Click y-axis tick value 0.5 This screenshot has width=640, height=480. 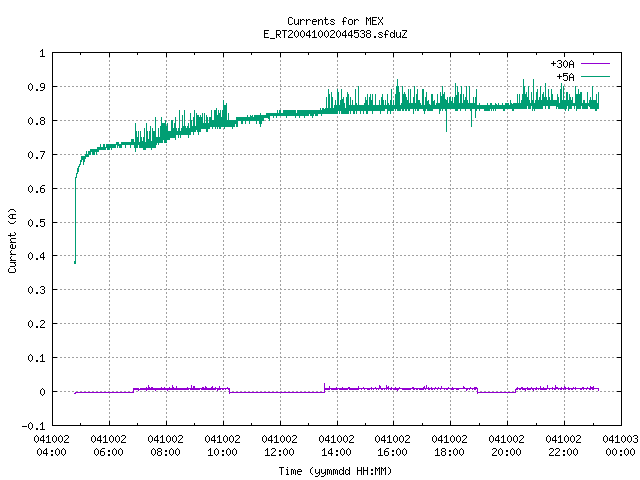click(36, 223)
